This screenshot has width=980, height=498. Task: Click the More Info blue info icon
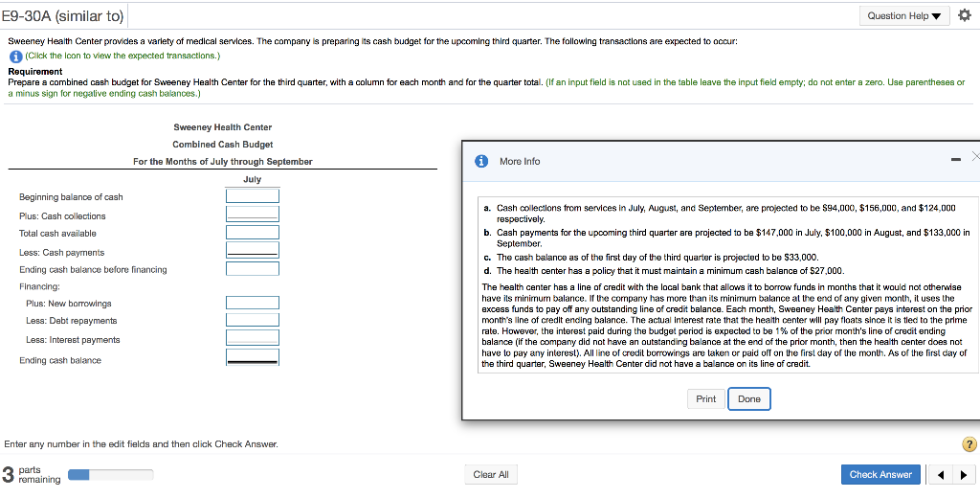tap(481, 161)
